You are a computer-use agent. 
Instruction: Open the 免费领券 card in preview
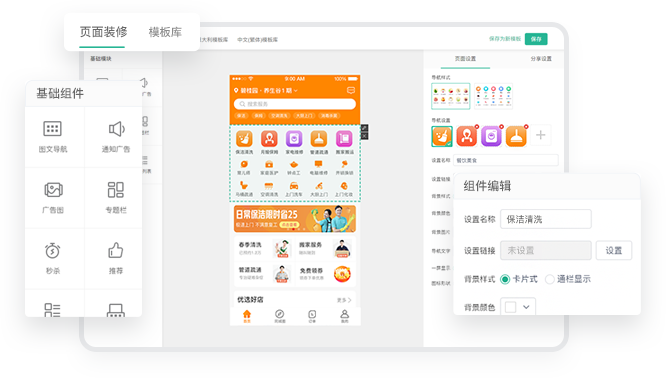[x=325, y=274]
